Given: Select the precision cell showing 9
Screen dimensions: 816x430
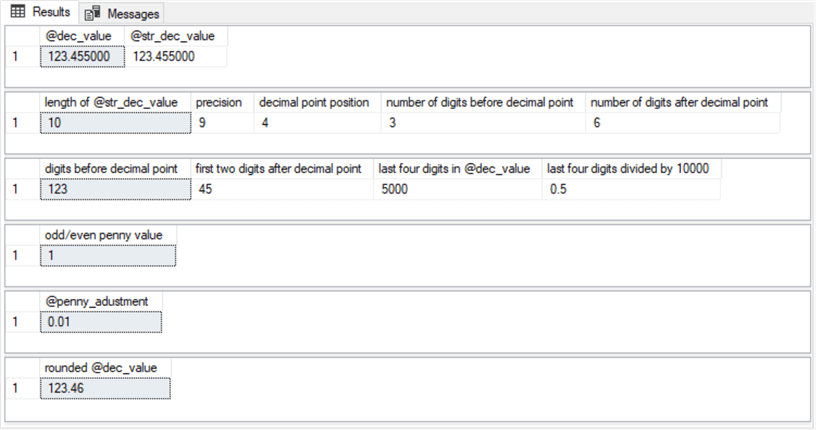Looking at the screenshot, I should [x=222, y=123].
